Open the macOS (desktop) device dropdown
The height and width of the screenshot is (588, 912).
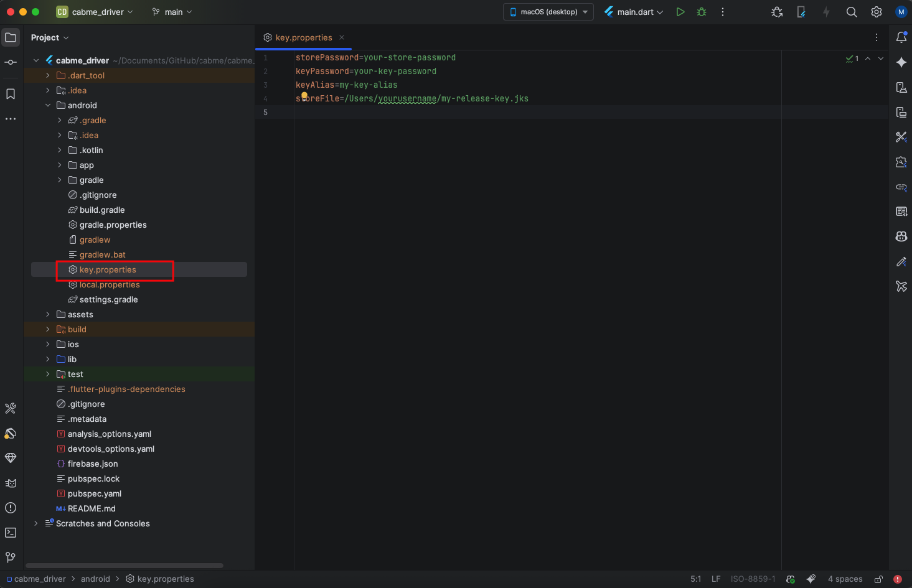pos(548,12)
